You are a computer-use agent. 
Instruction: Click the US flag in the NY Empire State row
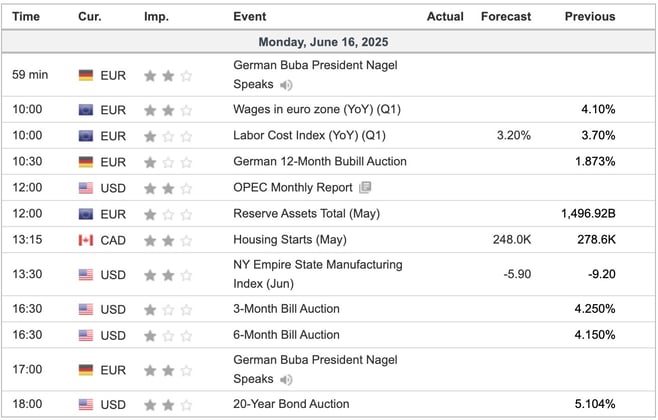[x=86, y=275]
